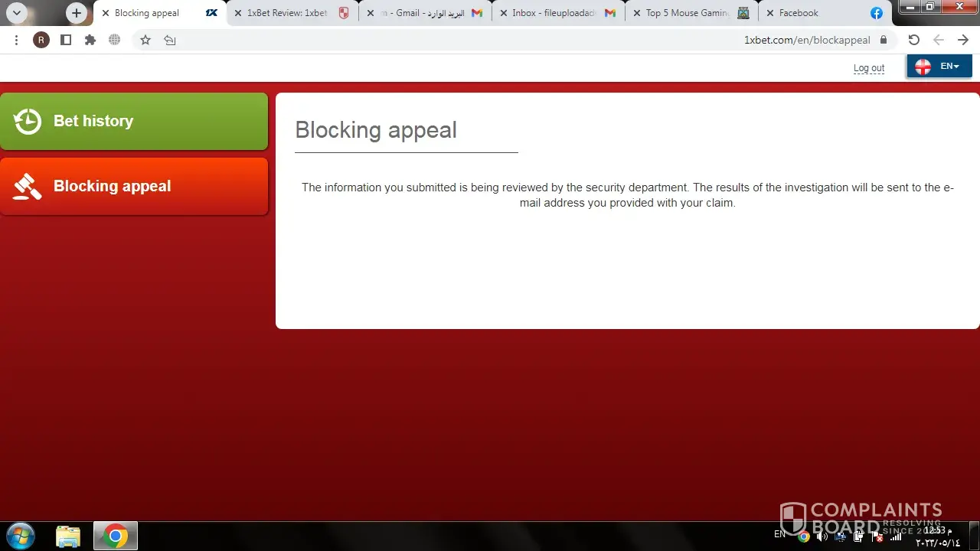This screenshot has height=551, width=980.
Task: Expand the EN language dropdown on page
Action: click(x=939, y=67)
